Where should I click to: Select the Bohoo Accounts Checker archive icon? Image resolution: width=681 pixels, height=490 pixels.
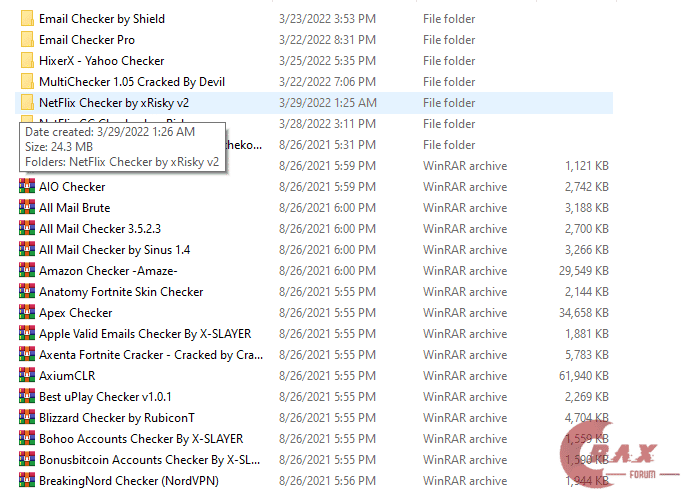[27, 438]
